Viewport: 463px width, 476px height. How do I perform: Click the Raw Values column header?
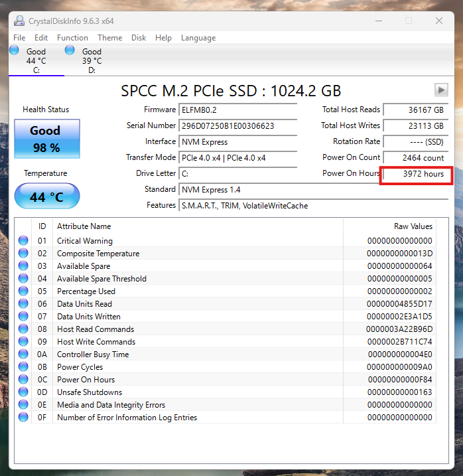pyautogui.click(x=389, y=226)
